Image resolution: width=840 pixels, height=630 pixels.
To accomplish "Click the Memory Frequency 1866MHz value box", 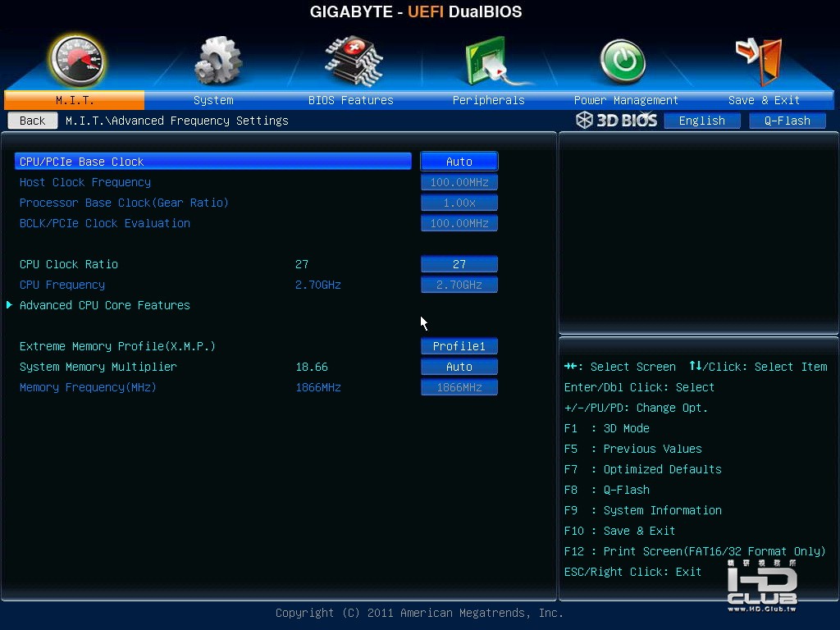I will pyautogui.click(x=459, y=387).
